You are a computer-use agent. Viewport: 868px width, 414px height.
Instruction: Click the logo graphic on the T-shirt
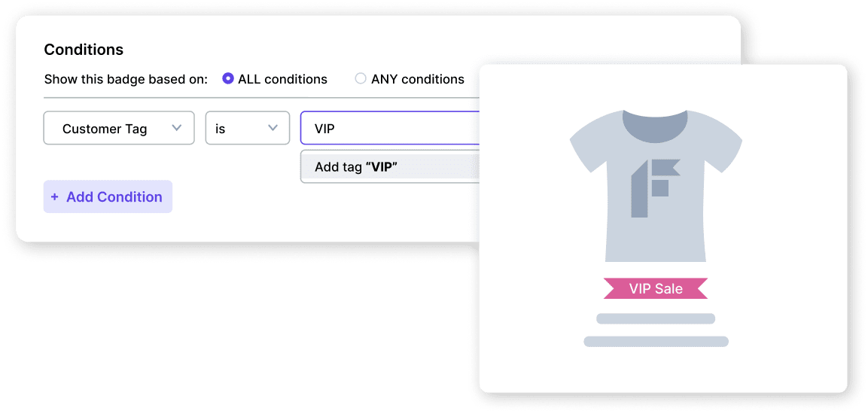[x=655, y=188]
